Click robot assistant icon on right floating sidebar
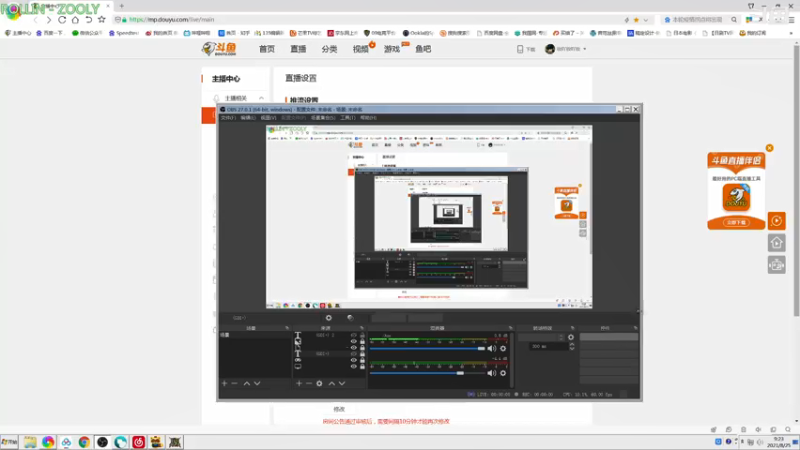 777,265
